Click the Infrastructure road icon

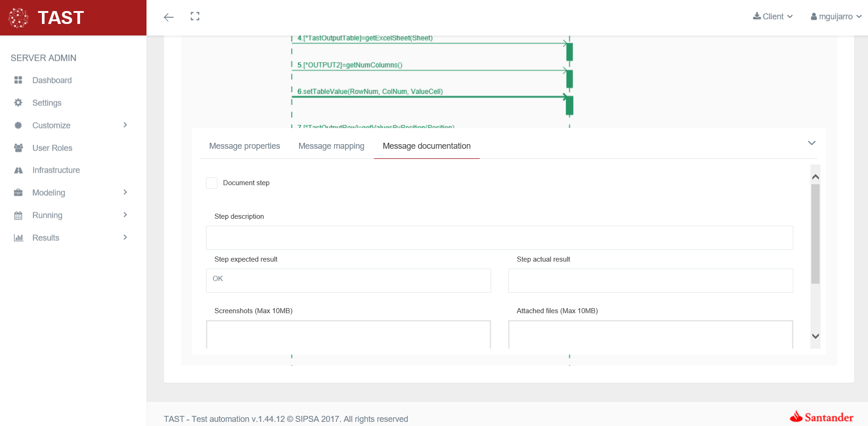(x=18, y=170)
